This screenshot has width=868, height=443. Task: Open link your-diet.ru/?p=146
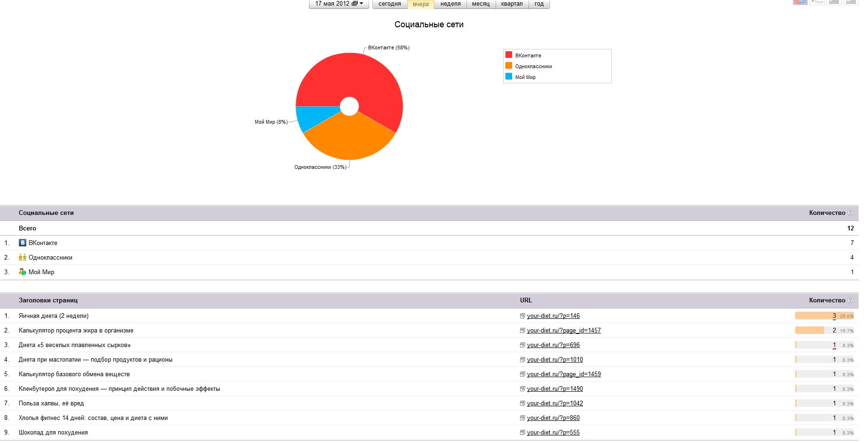click(553, 316)
